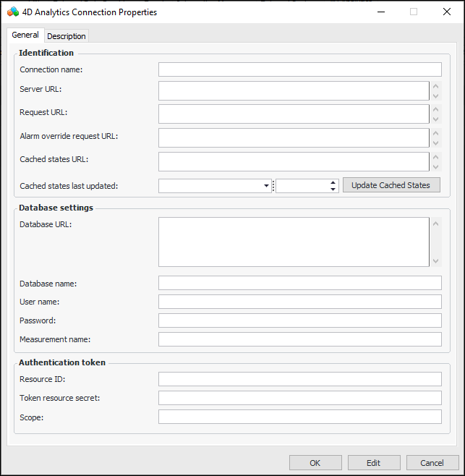Open the Cached states last updated date dropdown

266,186
